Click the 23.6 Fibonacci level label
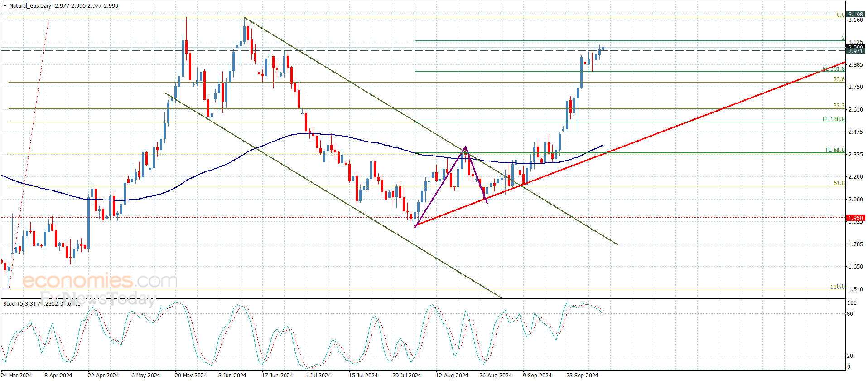 [839, 79]
